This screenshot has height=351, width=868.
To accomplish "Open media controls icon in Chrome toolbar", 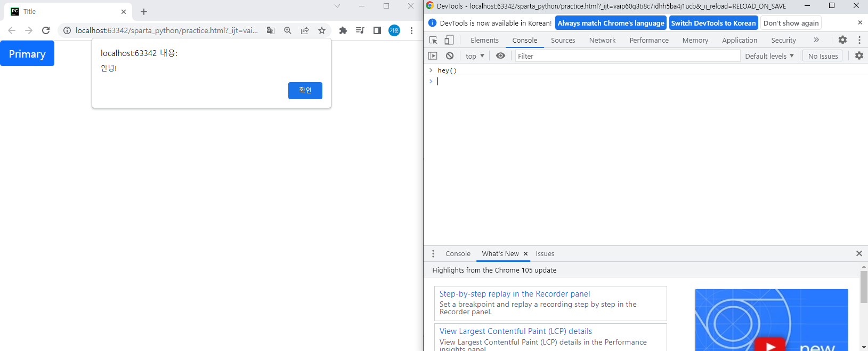I will pyautogui.click(x=360, y=30).
